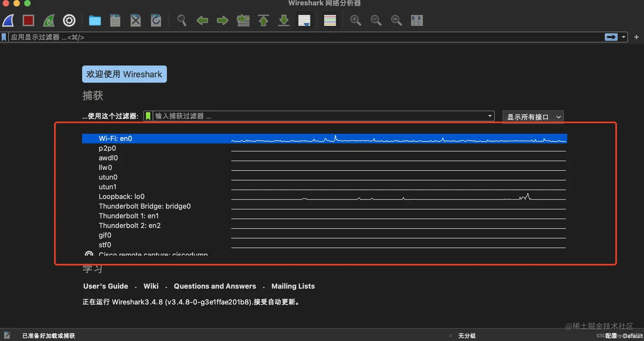Go to a specific packet
This screenshot has width=644, height=341.
243,20
